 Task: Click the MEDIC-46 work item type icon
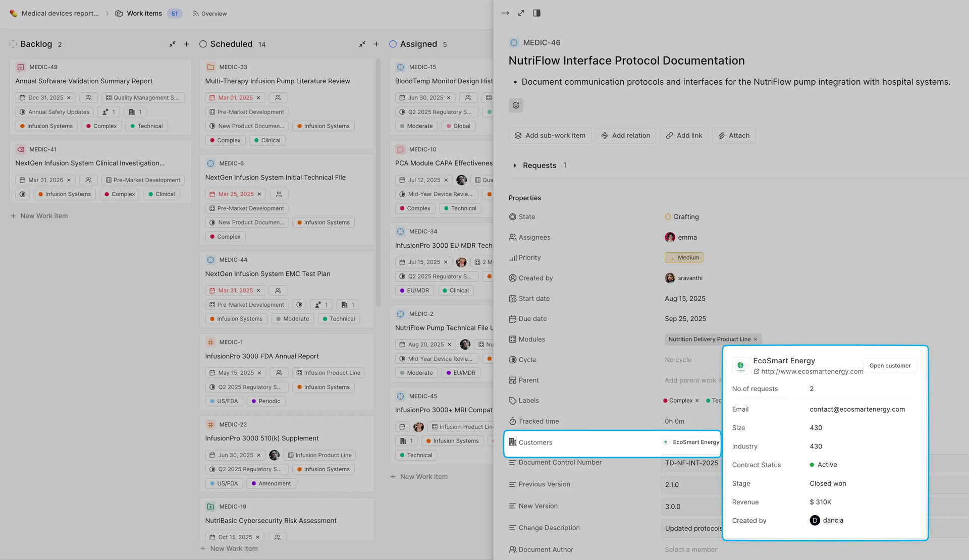pyautogui.click(x=514, y=43)
